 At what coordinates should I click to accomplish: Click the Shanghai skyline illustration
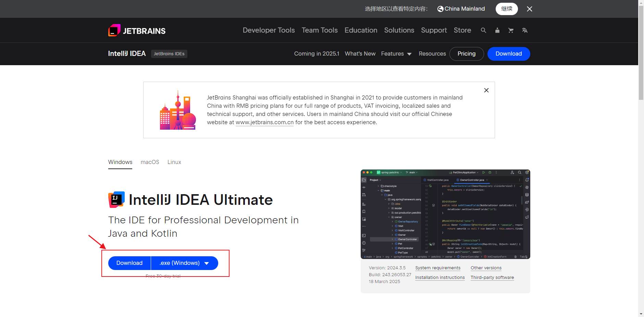178,110
